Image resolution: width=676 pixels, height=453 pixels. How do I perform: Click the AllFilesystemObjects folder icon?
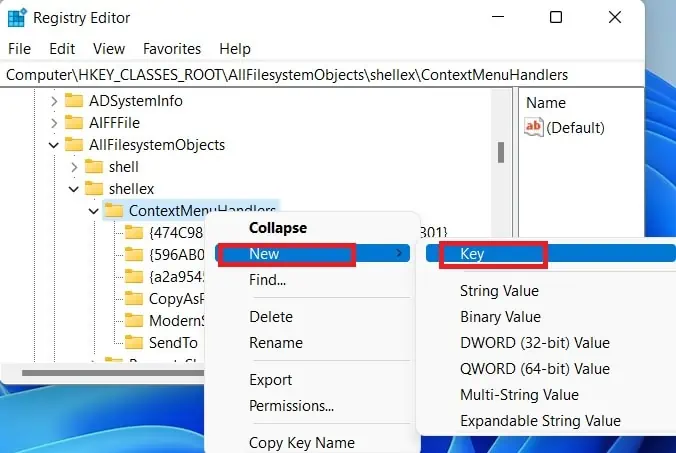[74, 144]
